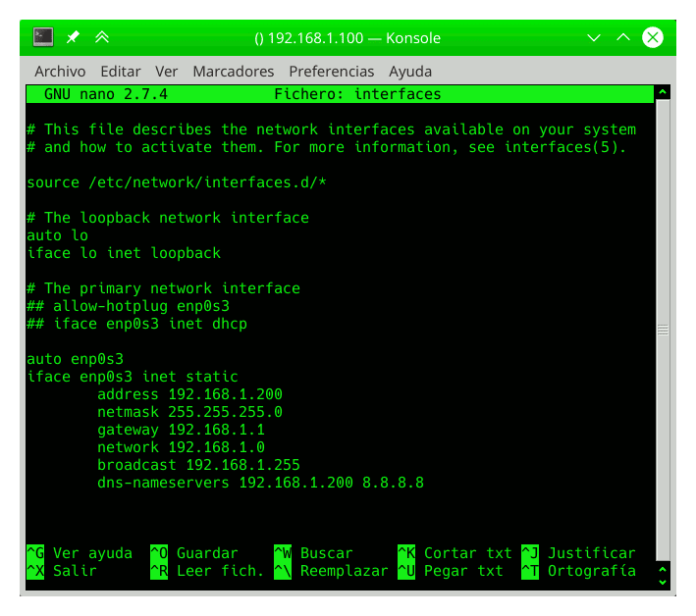The image size is (696, 616).
Task: Click the line '## iface enp0s3 inet dhcp'
Action: coord(136,324)
